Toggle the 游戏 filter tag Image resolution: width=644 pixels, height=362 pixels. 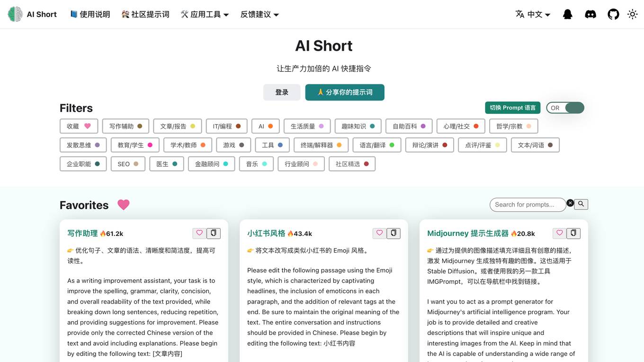pos(233,145)
